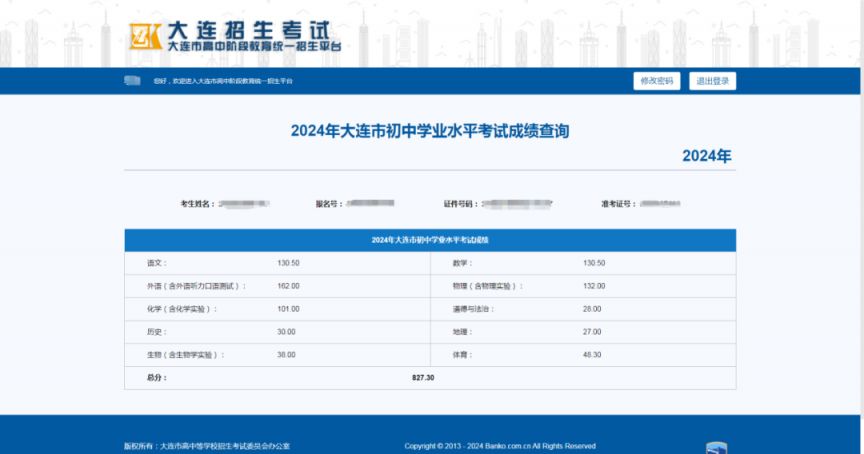Image resolution: width=864 pixels, height=454 pixels.
Task: Click the message icon beside the welcome text
Action: 132,81
